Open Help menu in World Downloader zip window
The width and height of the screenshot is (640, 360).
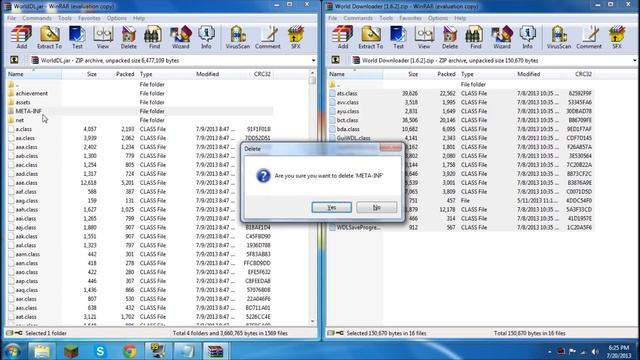[460, 18]
